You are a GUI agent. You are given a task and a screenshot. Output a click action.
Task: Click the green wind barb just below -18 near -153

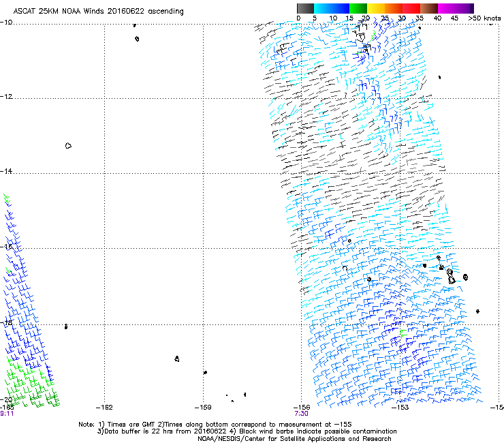tap(403, 334)
